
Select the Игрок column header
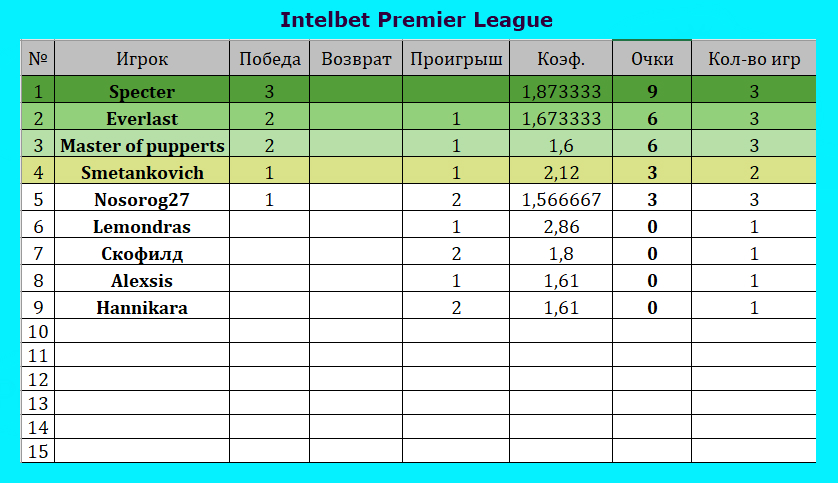click(142, 58)
